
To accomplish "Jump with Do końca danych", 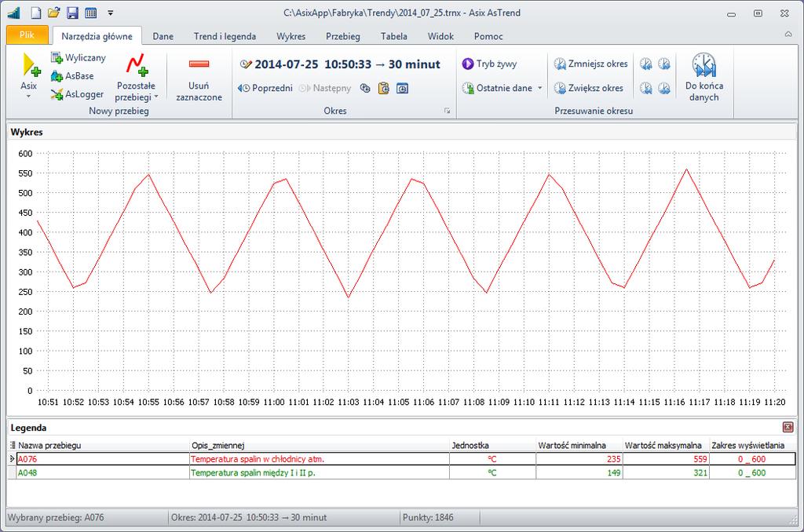I will tap(704, 77).
